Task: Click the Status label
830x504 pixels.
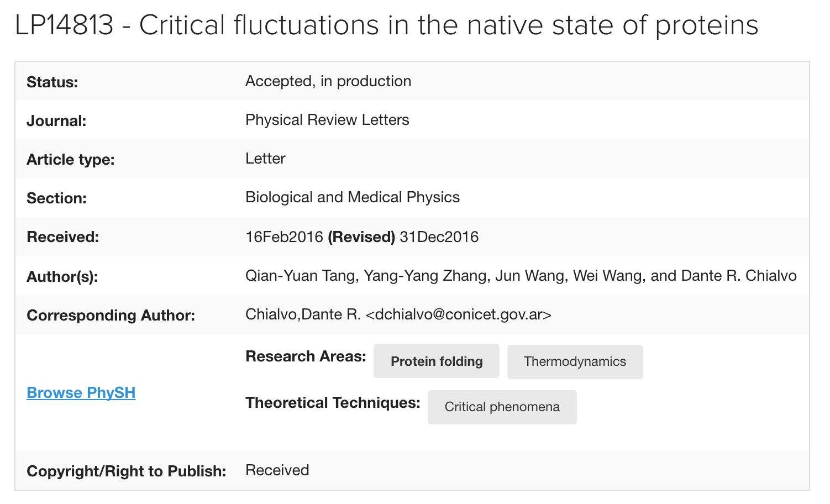Action: [x=52, y=82]
